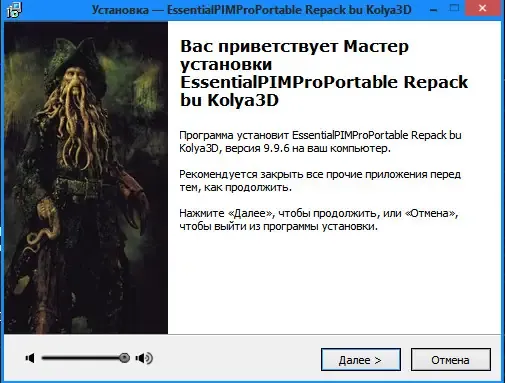
Task: Click the text "версия 9.9.6 на ваш компьютер"
Action: coord(307,148)
